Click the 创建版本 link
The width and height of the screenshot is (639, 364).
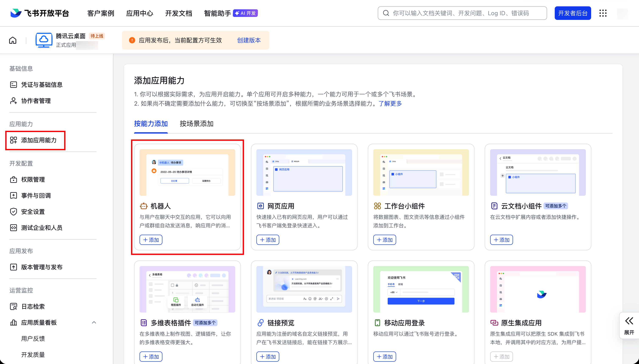tap(249, 40)
